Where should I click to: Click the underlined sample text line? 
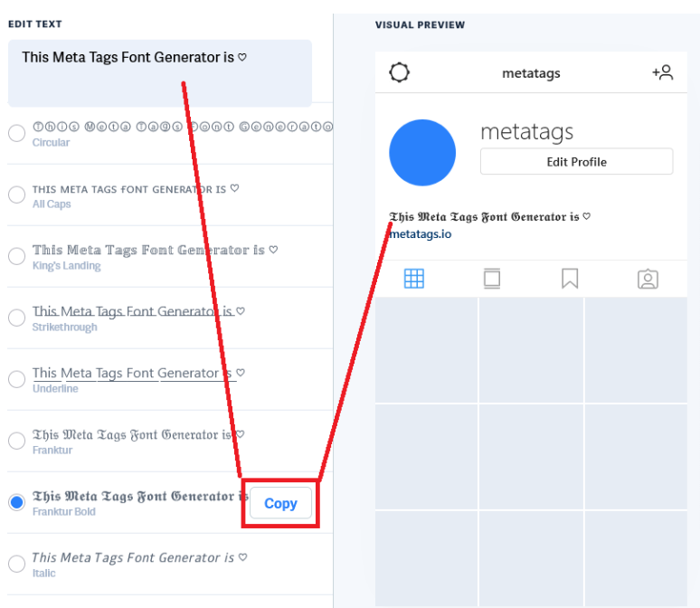point(138,373)
